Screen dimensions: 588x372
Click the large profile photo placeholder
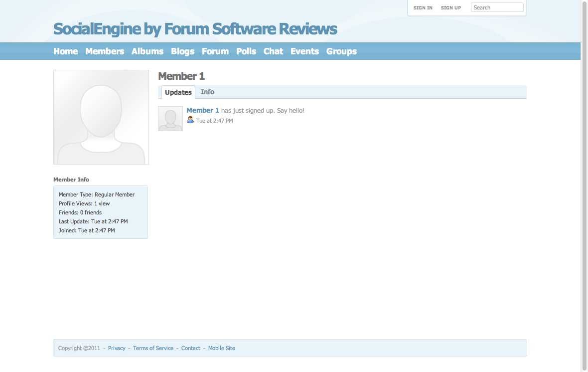click(101, 117)
